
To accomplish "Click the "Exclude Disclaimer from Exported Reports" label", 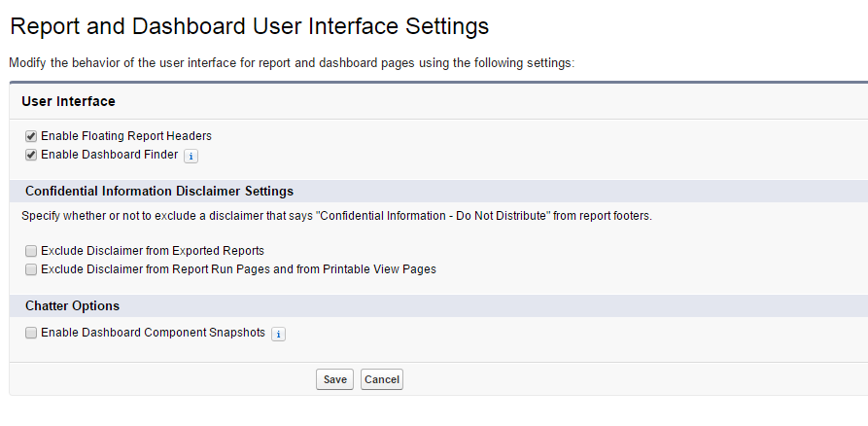I will pyautogui.click(x=153, y=251).
